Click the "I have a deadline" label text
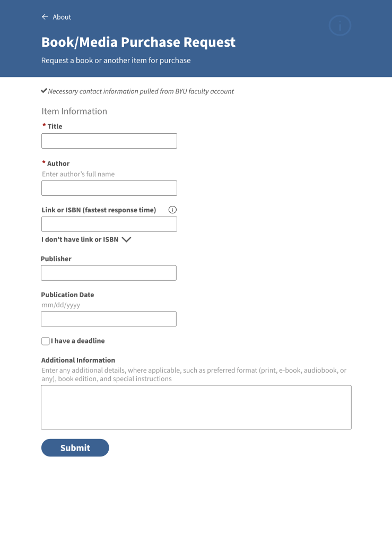 click(78, 341)
